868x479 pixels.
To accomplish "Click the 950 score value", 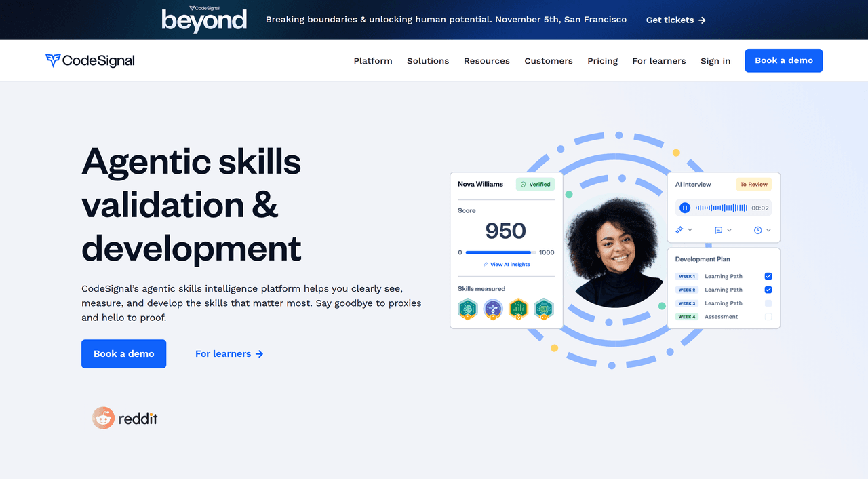I will pos(506,231).
